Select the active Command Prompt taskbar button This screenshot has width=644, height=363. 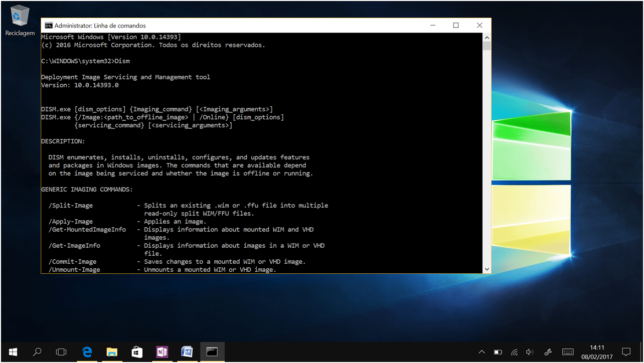212,352
